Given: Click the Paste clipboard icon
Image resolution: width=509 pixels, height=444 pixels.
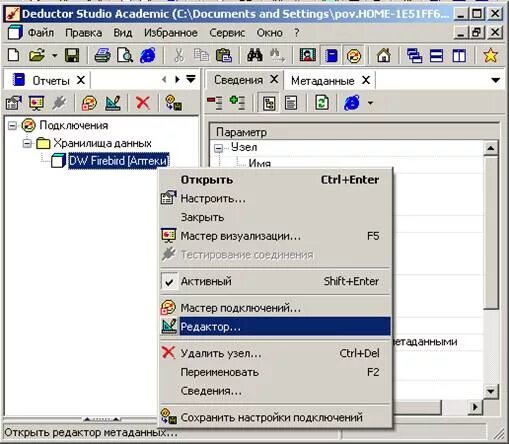Looking at the screenshot, I should (x=224, y=55).
